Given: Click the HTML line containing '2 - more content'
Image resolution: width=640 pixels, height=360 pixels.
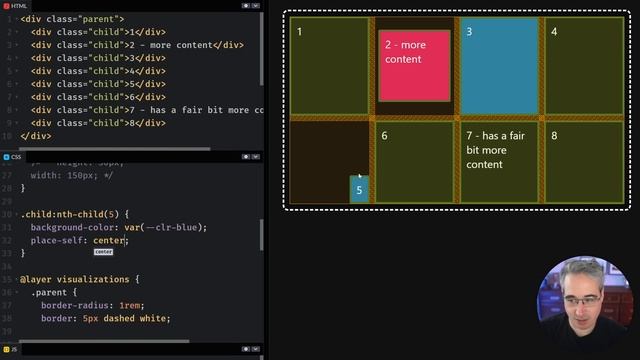Looking at the screenshot, I should click(137, 45).
